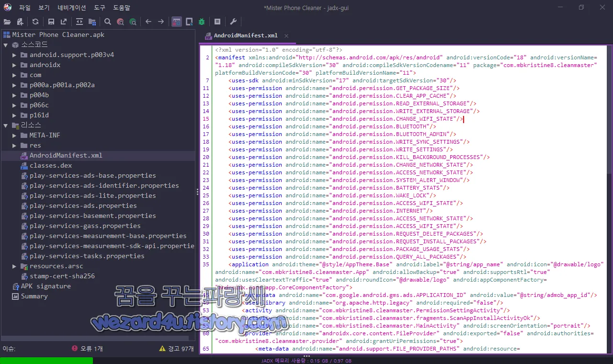Screen dimensions: 613x364
Task: Click the Save all floppy disk icon
Action: click(x=51, y=22)
